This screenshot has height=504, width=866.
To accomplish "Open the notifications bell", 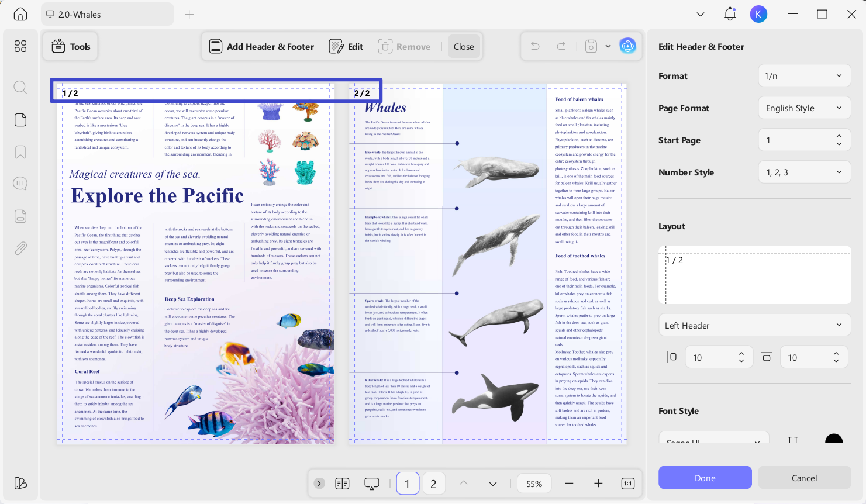I will [730, 15].
